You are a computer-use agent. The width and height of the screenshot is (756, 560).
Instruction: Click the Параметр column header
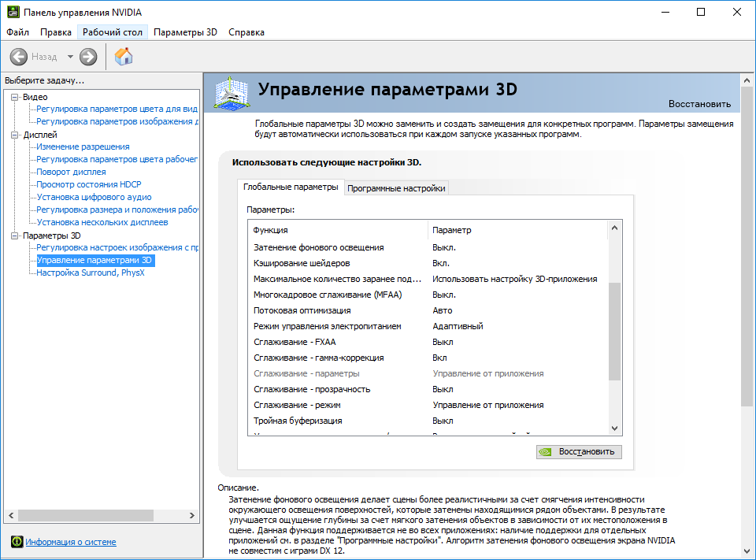click(518, 230)
